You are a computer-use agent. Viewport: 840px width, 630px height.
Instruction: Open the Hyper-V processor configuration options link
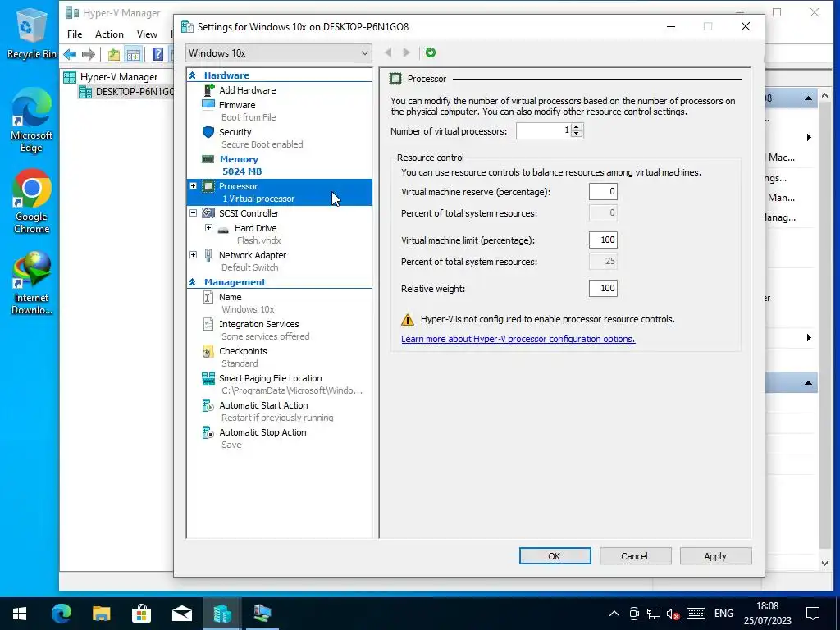point(518,339)
